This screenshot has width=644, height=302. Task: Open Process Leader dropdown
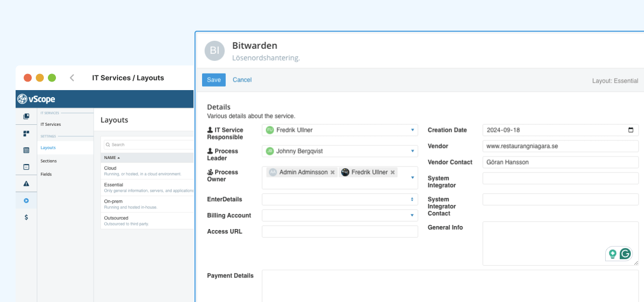[340, 151]
